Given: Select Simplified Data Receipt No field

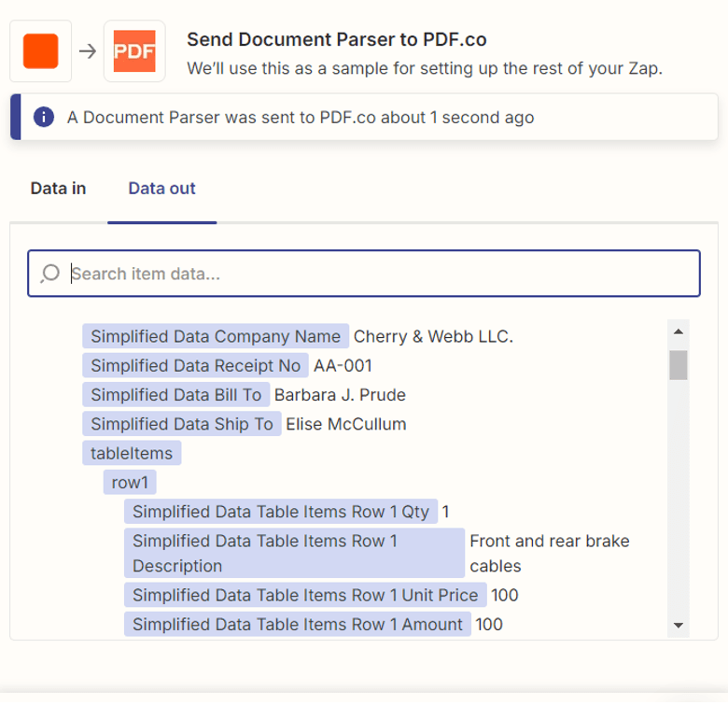Looking at the screenshot, I should coord(196,365).
